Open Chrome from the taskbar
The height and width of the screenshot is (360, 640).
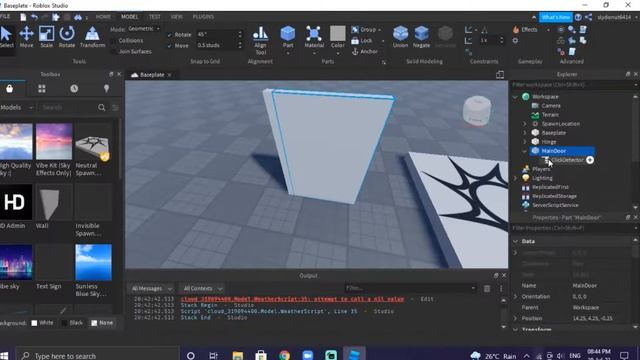click(x=284, y=356)
